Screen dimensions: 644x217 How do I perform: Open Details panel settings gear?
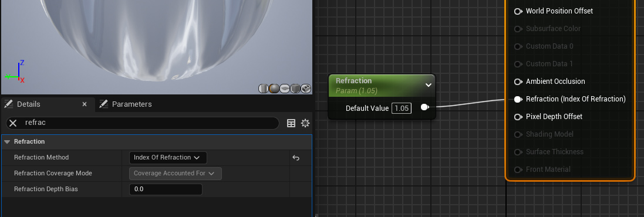[305, 123]
